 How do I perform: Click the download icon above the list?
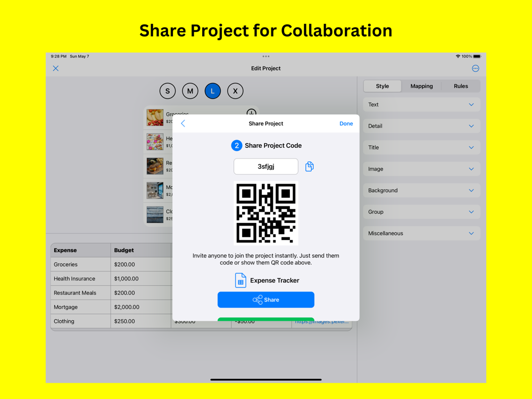(x=251, y=112)
